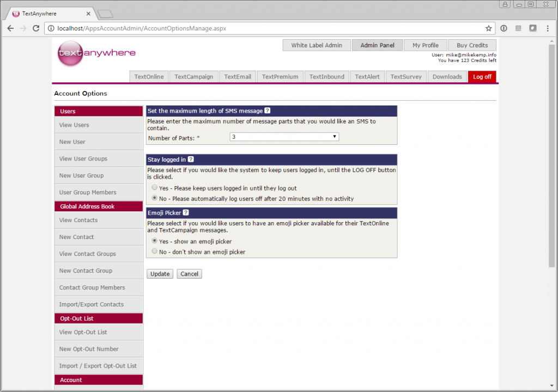Screen dimensions: 558x392
Task: Choose No - don't show an emoji picker
Action: point(155,252)
